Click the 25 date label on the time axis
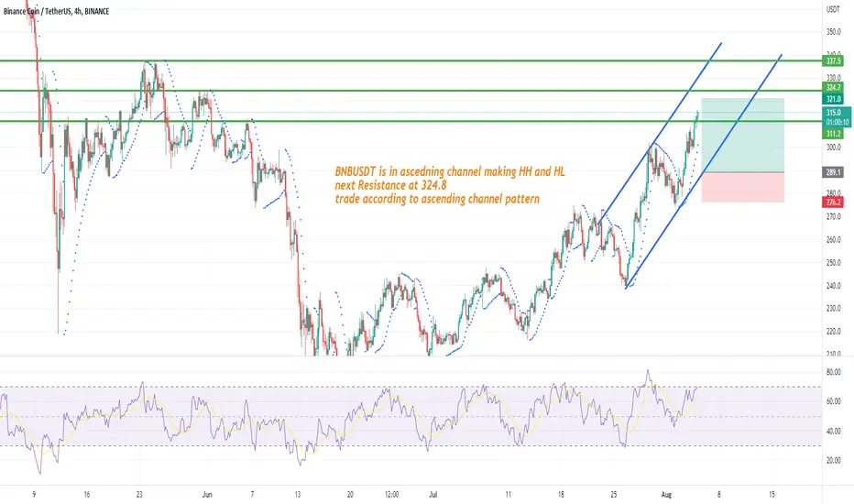Screen dimensions: 854x504 (614, 495)
